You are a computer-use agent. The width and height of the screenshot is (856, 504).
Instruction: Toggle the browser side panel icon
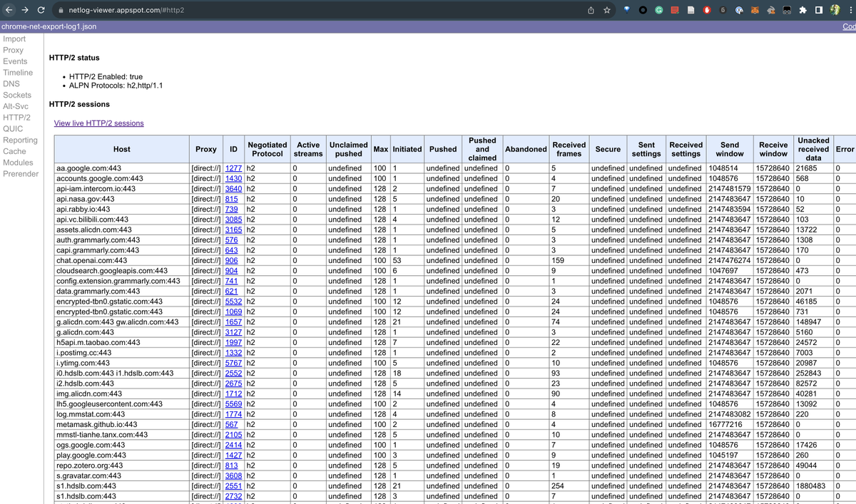click(818, 10)
